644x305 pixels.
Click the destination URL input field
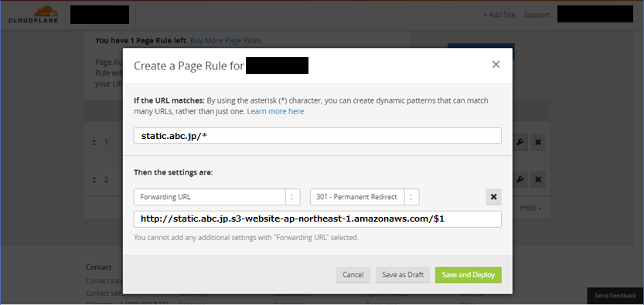pos(318,219)
